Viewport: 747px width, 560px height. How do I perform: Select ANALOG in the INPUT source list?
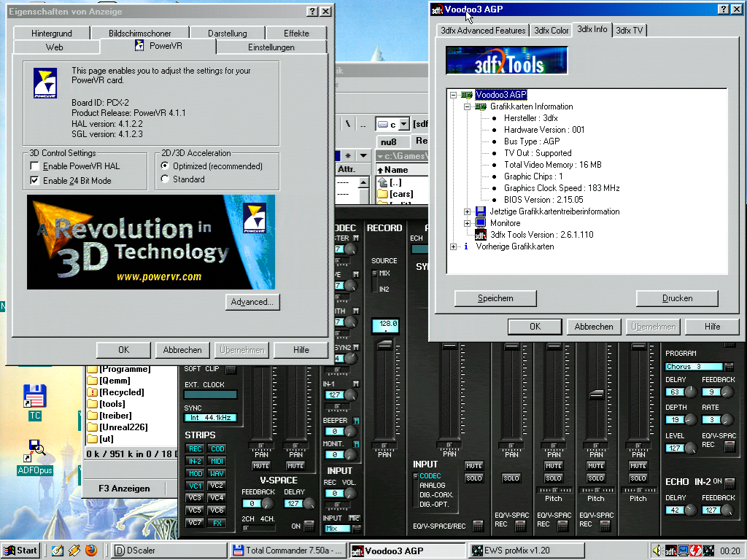(432, 485)
